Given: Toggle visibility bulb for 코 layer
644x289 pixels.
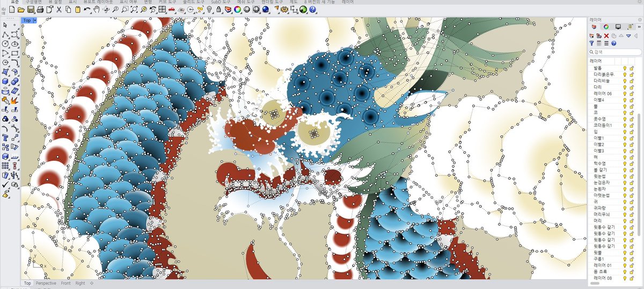Looking at the screenshot, I should (625, 113).
